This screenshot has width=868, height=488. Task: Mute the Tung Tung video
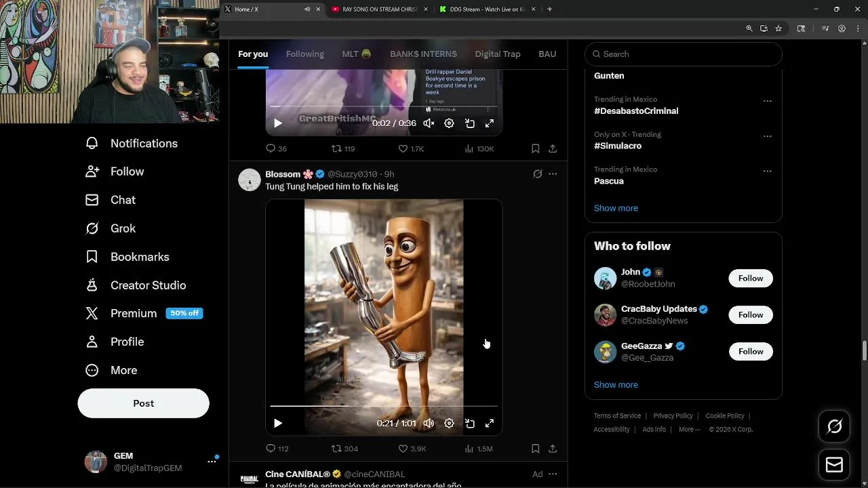coord(429,423)
